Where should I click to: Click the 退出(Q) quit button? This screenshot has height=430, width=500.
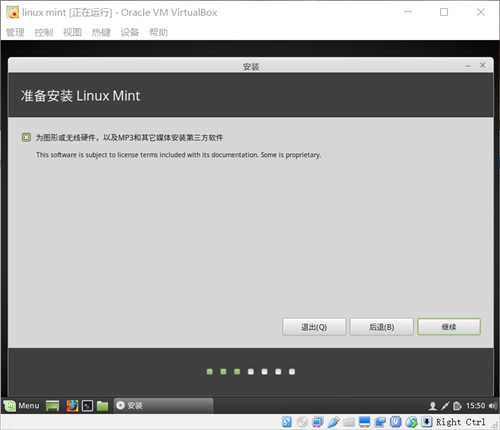click(314, 327)
